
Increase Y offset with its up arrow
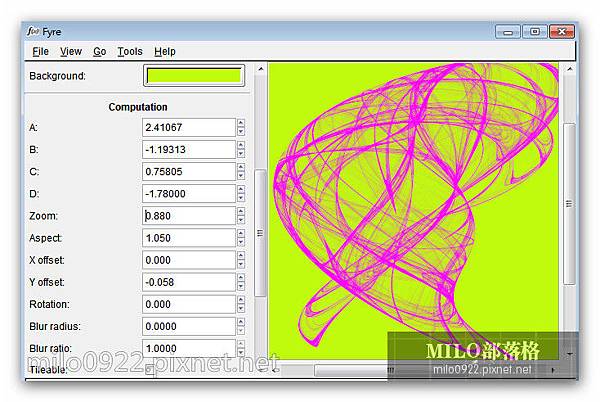[x=241, y=278]
